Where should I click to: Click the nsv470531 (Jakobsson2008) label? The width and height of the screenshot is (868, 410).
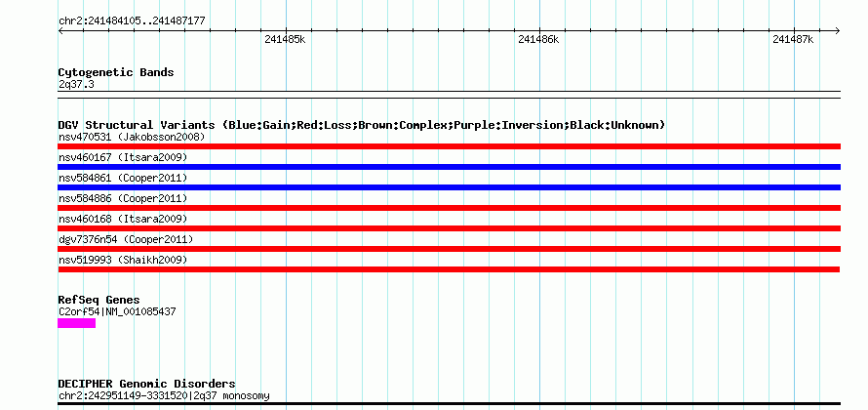click(x=132, y=137)
